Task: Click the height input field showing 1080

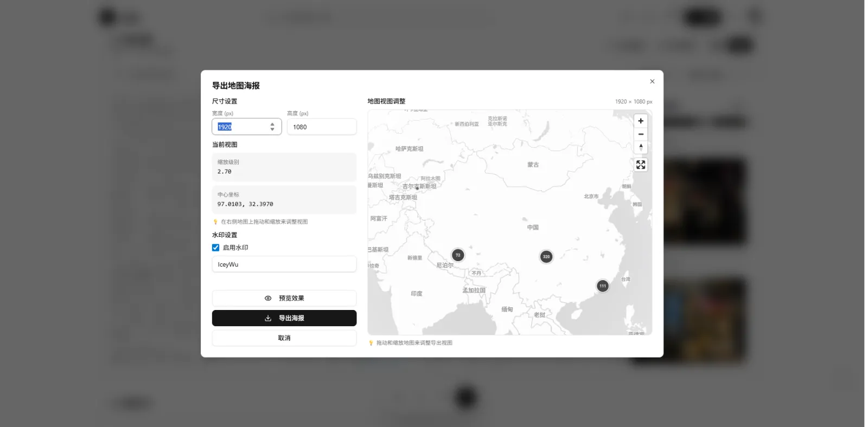Action: pos(322,127)
